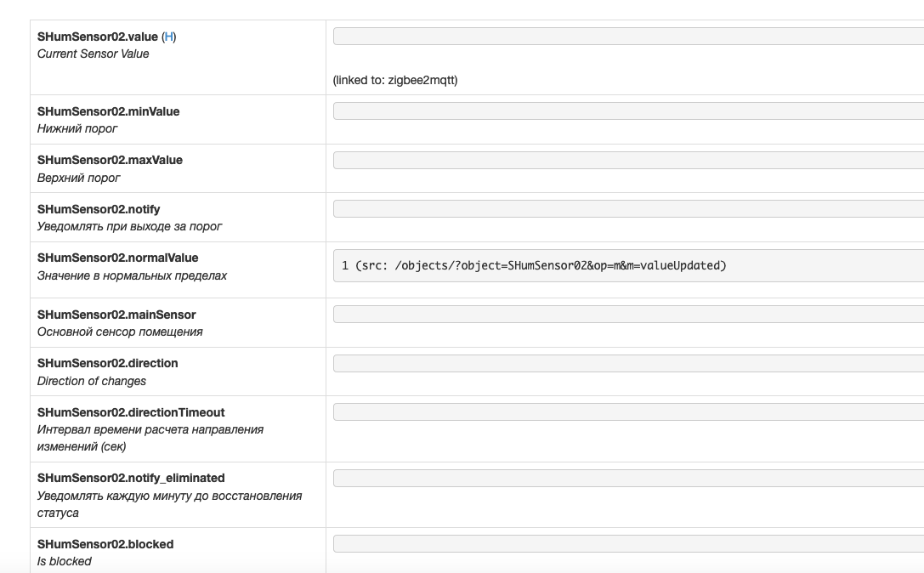The image size is (924, 573).
Task: Click the notify_eliminated input field
Action: 628,479
